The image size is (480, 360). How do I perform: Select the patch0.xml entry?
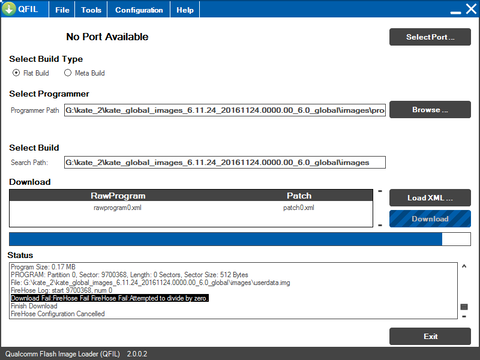(299, 208)
